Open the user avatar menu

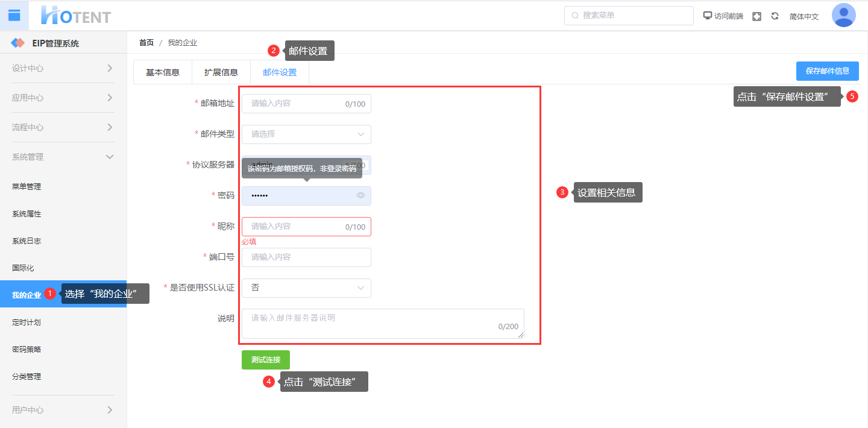point(844,15)
